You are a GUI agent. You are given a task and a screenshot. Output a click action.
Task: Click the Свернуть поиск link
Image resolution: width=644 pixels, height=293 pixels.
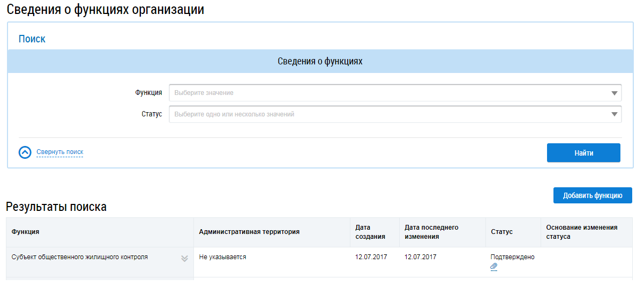click(59, 152)
